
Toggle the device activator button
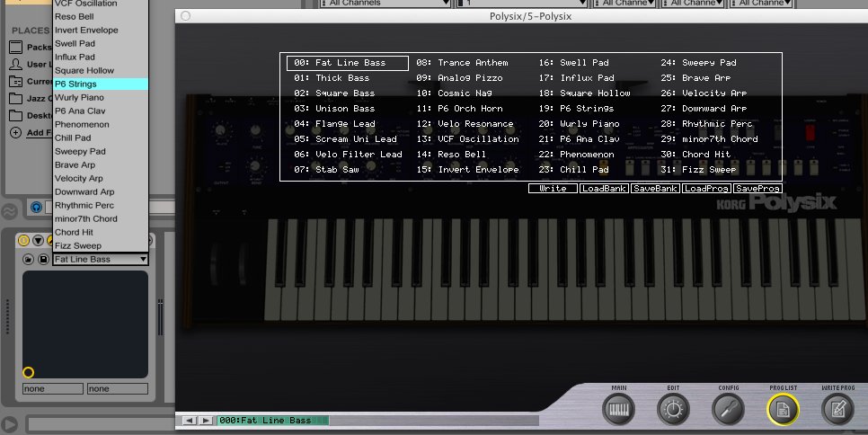click(23, 240)
